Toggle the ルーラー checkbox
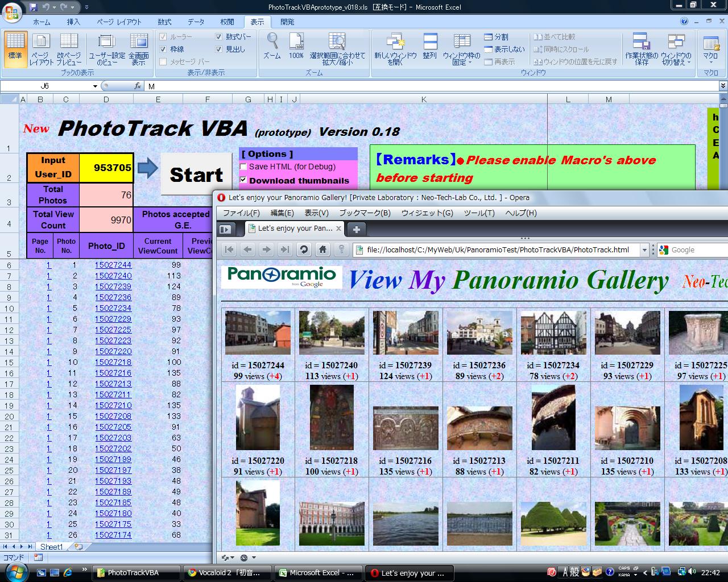The height and width of the screenshot is (582, 728). 163,37
